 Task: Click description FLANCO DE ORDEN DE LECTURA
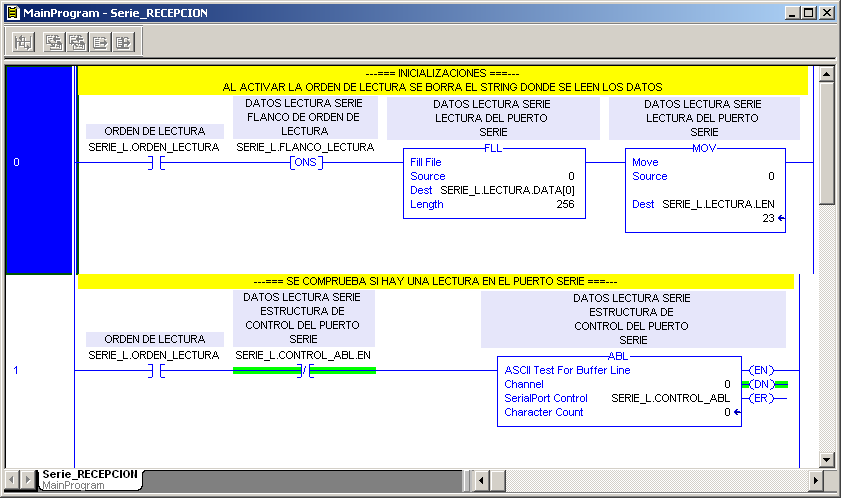click(304, 117)
